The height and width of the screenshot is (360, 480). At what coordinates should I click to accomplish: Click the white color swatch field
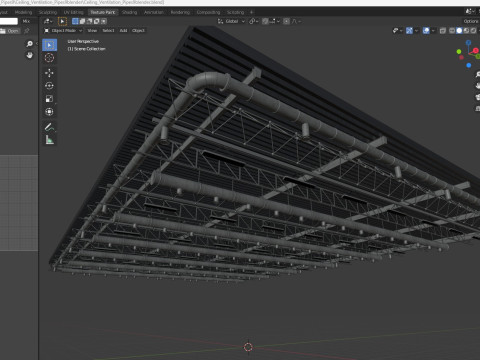pos(9,21)
